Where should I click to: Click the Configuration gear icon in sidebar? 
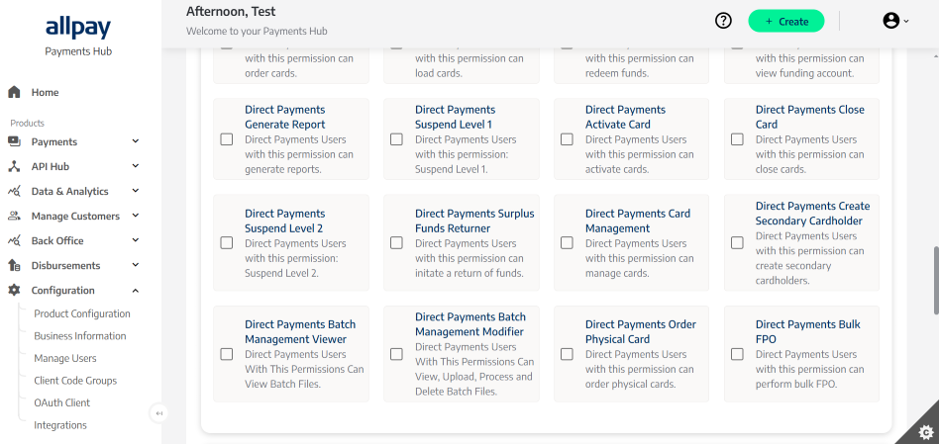click(14, 290)
